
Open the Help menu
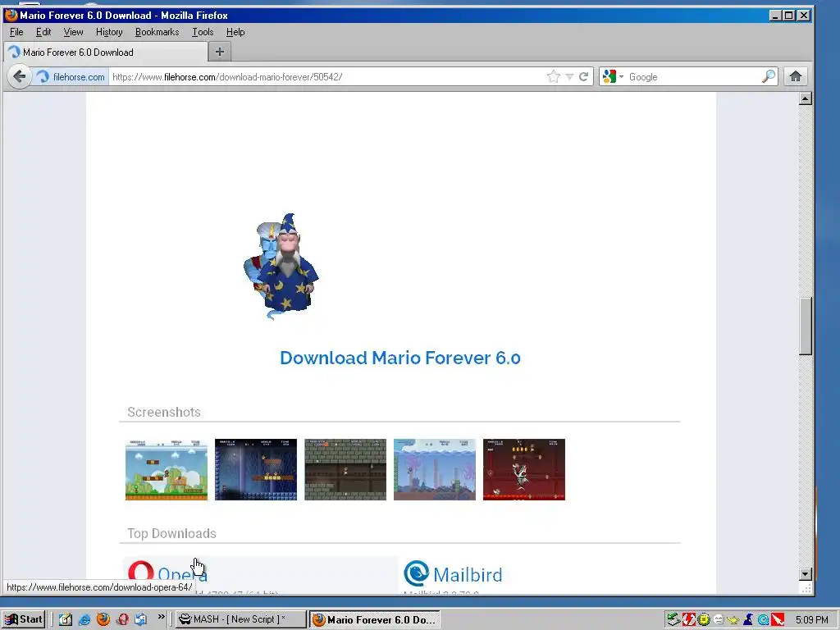click(235, 32)
